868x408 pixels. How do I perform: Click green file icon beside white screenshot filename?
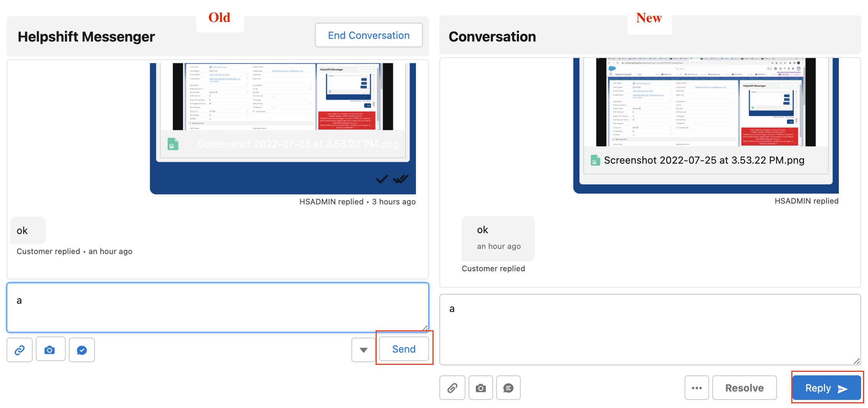pyautogui.click(x=173, y=144)
